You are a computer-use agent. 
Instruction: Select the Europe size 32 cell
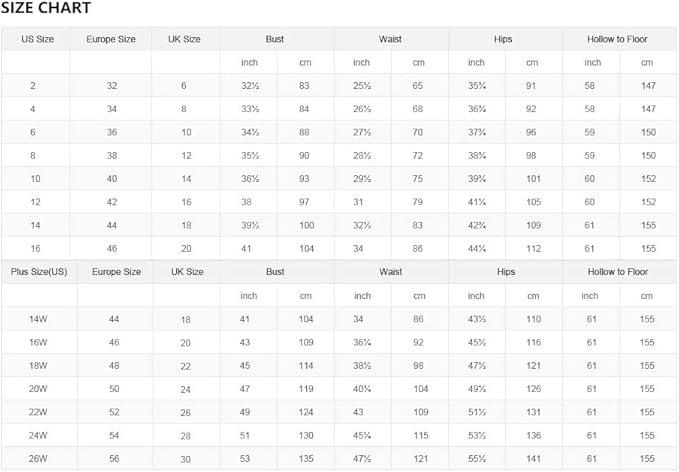click(112, 86)
